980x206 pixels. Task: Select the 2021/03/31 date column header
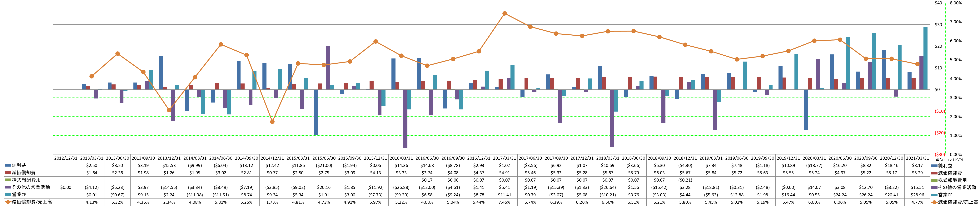[917, 158]
